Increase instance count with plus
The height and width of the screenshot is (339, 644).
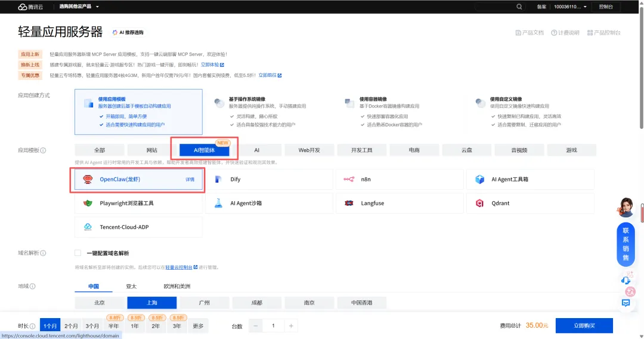click(x=291, y=326)
